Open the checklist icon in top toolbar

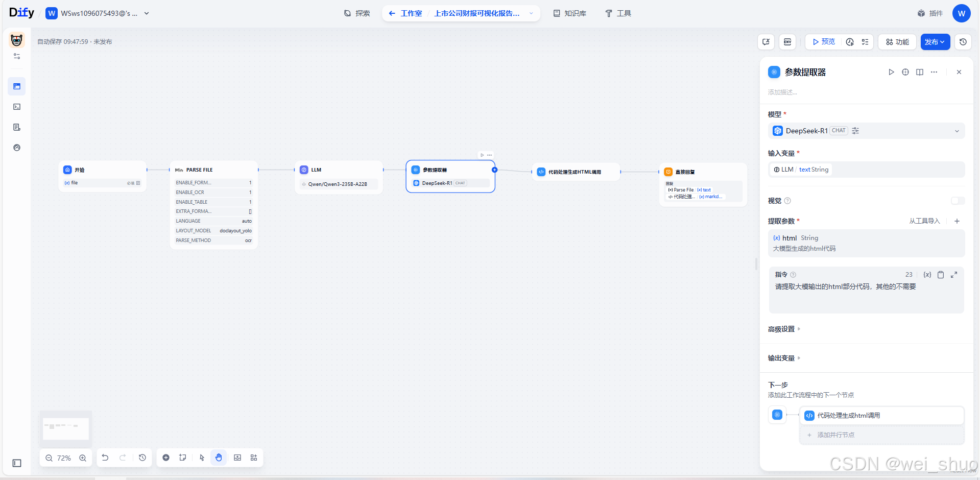(865, 42)
